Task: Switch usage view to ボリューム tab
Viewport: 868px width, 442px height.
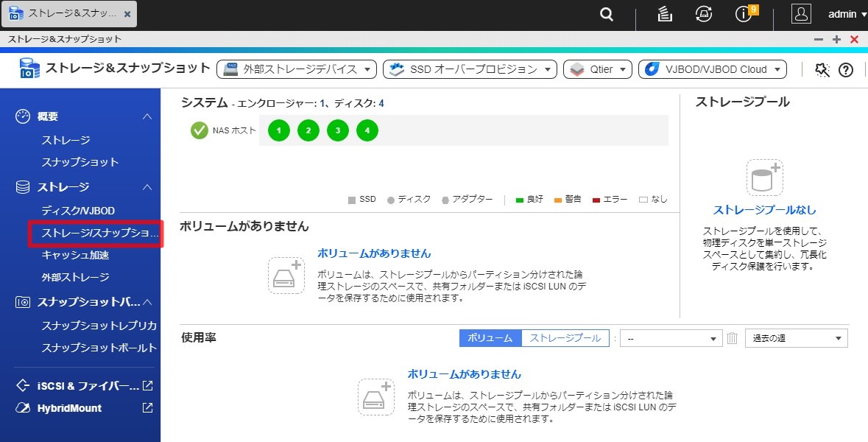Action: tap(490, 338)
